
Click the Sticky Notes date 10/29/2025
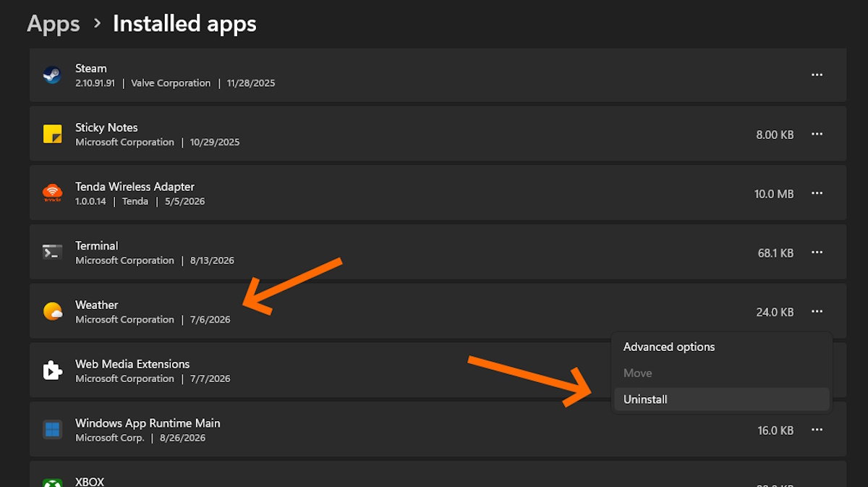click(x=215, y=143)
